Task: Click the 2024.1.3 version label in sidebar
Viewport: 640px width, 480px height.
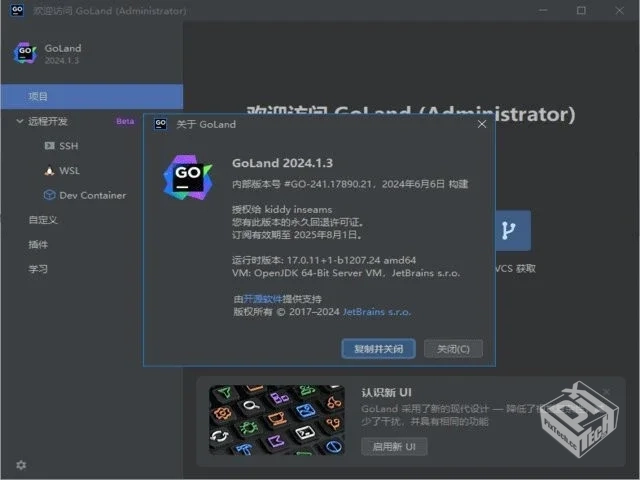Action: click(x=62, y=60)
